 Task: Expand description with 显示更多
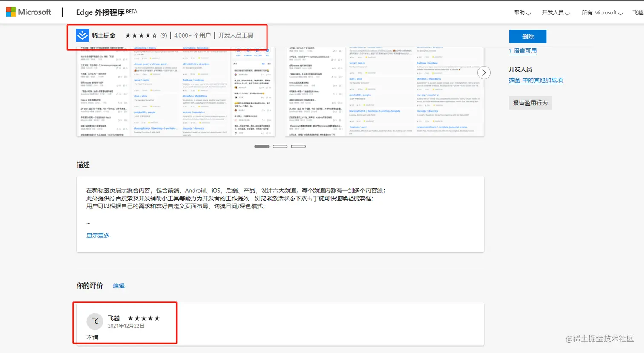pos(98,236)
